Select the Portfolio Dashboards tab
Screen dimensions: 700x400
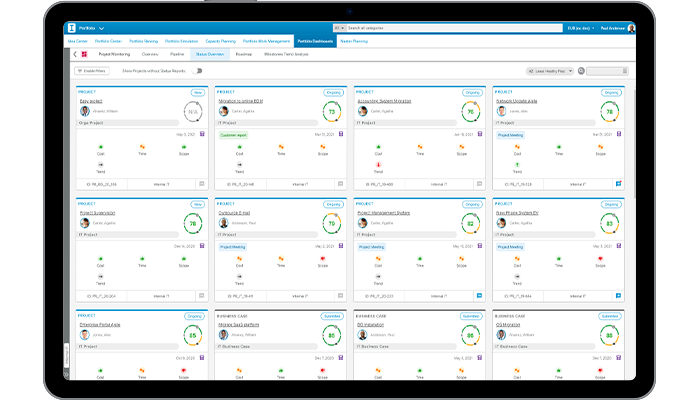point(315,41)
